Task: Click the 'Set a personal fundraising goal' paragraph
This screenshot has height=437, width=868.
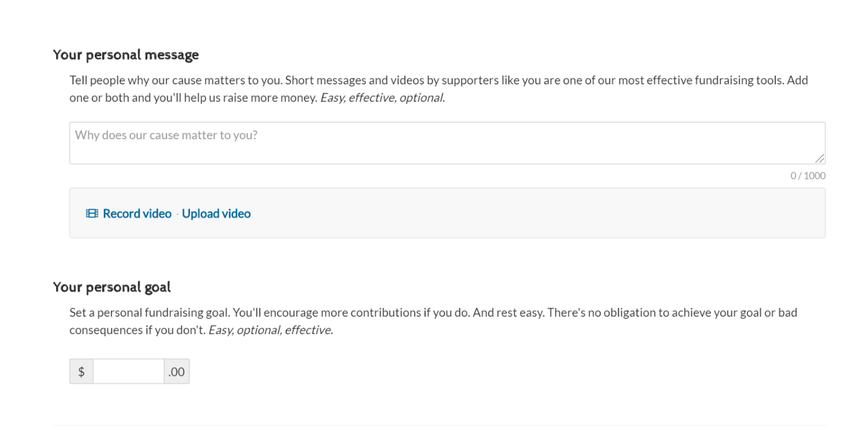Action: [x=433, y=313]
